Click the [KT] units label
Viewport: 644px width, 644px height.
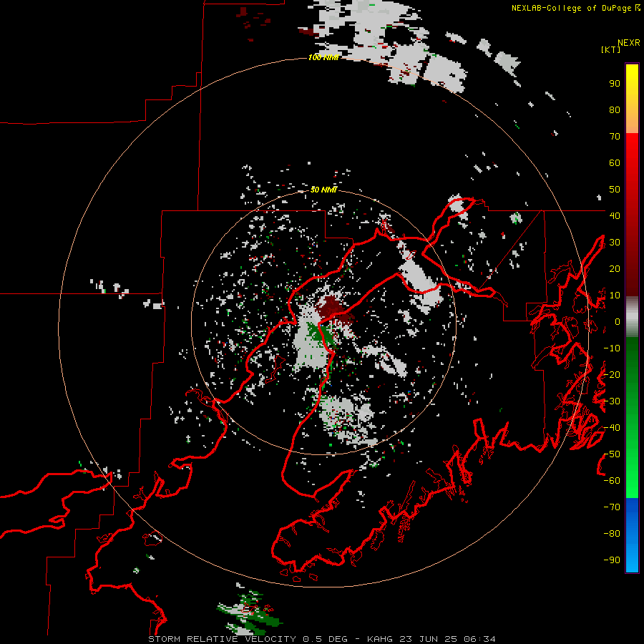click(611, 49)
